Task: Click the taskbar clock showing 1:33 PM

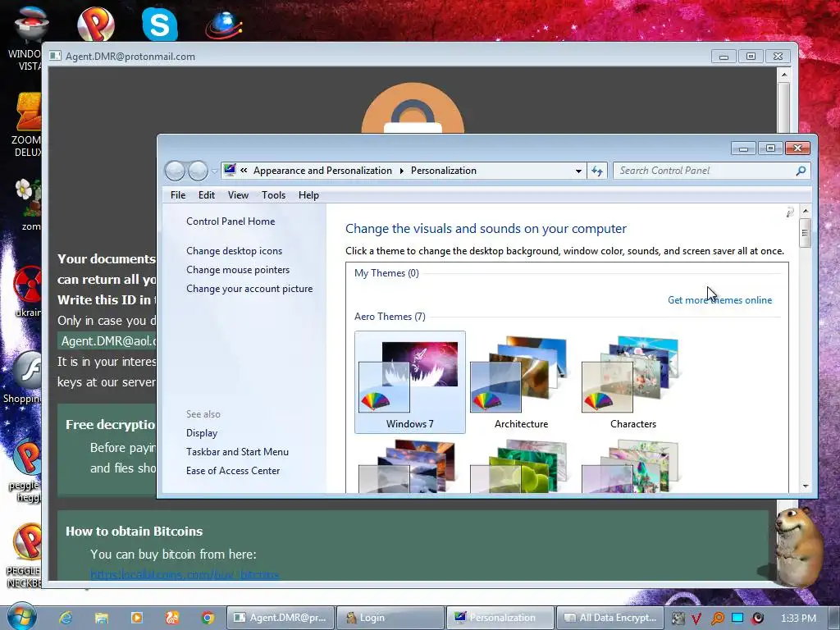Action: [x=798, y=619]
